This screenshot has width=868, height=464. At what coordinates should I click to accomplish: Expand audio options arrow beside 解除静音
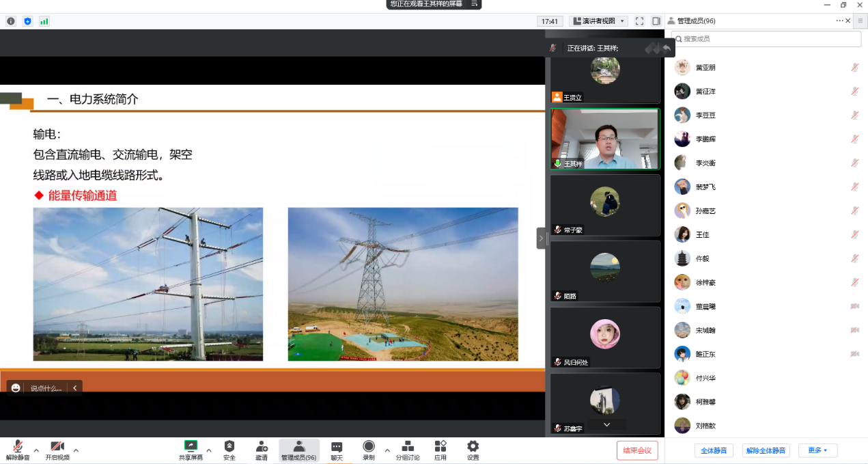click(x=36, y=450)
